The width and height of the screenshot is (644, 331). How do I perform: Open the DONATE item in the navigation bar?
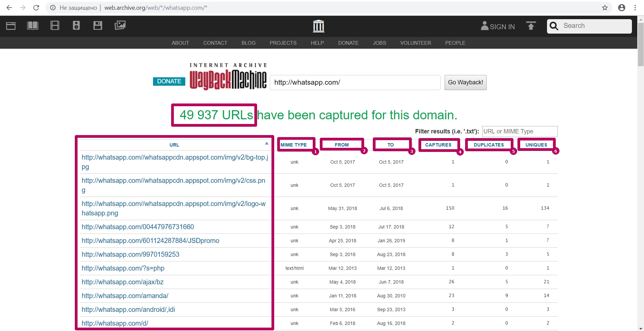point(348,43)
